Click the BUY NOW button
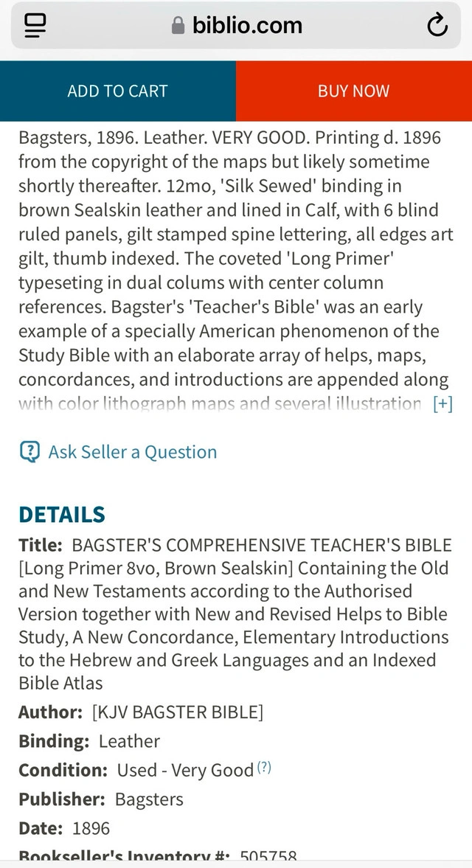 click(x=353, y=91)
